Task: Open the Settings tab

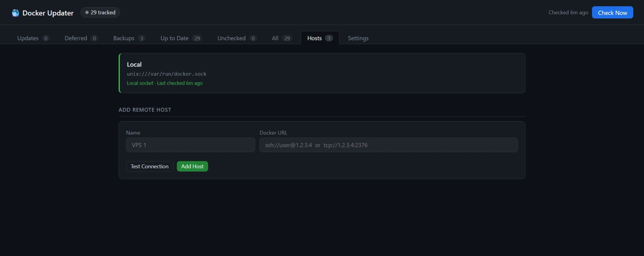Action: (358, 38)
